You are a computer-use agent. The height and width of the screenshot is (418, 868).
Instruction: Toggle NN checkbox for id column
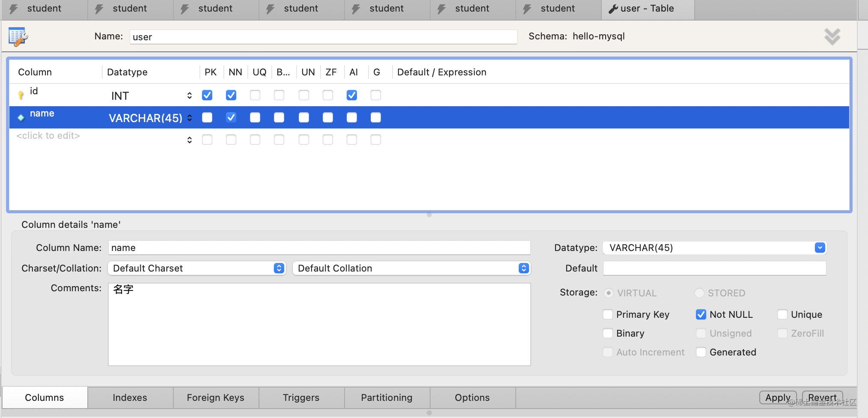point(231,95)
